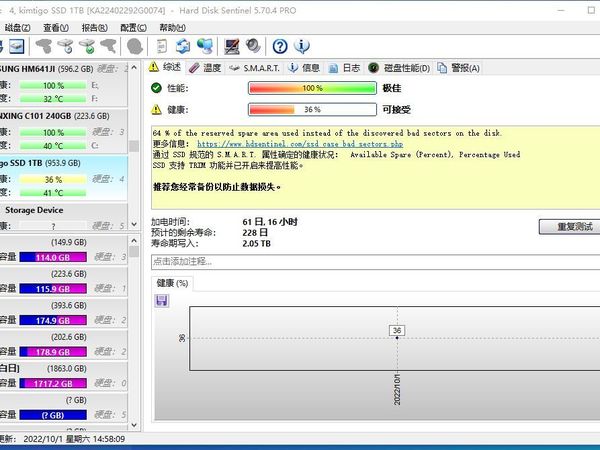Click the disk icon with clock badge
Viewport: 600px width, 450px height.
(65, 46)
